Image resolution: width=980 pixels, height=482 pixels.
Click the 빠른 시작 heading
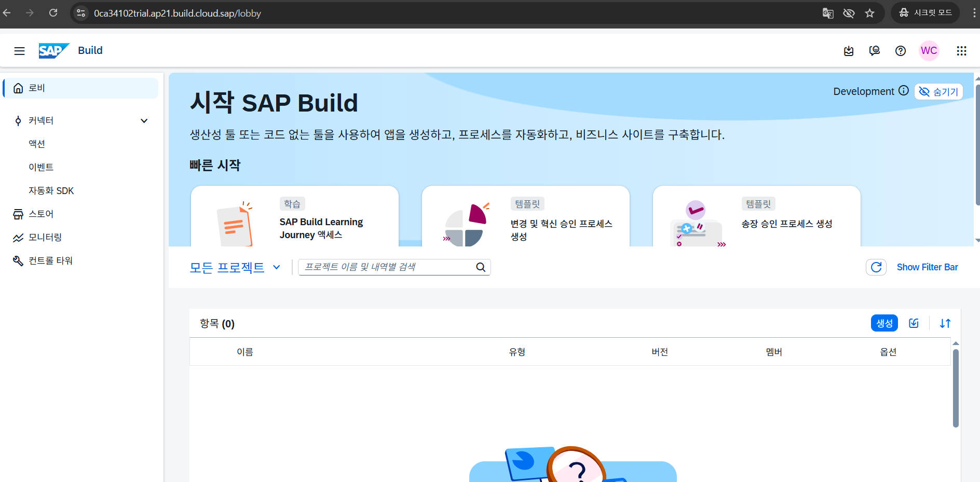click(215, 166)
